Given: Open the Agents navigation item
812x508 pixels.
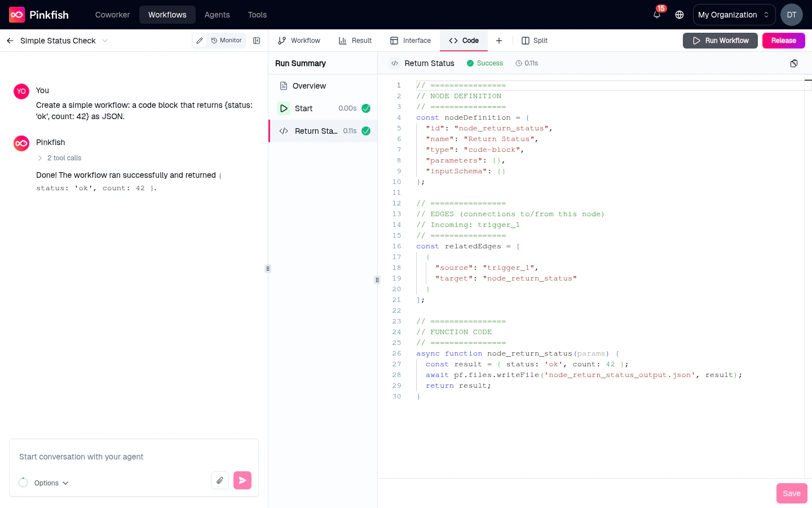Looking at the screenshot, I should click(x=217, y=15).
